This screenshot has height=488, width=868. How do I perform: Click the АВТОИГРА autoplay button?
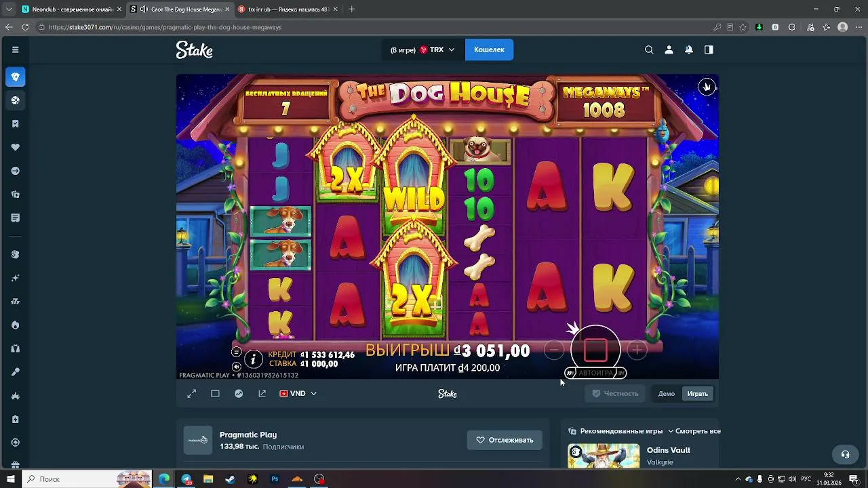[595, 373]
